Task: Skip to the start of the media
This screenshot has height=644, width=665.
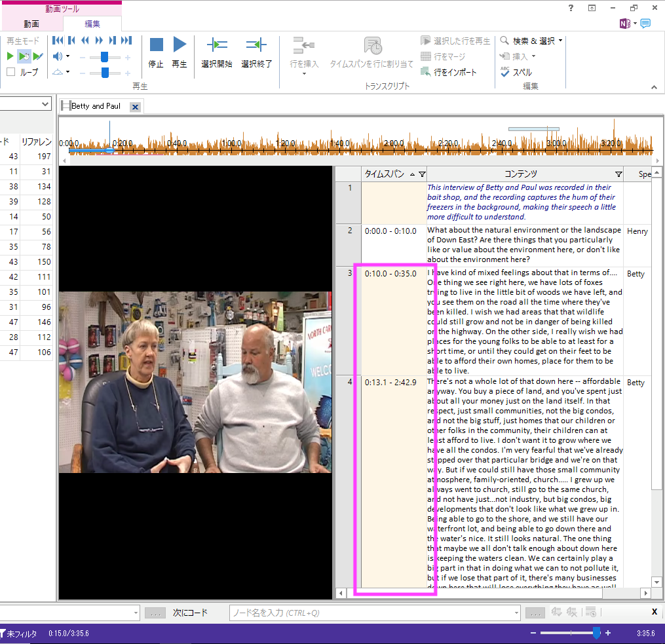Action: (57, 41)
